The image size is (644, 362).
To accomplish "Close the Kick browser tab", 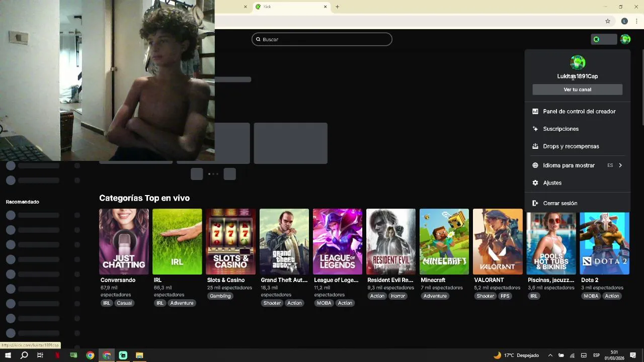I will [x=326, y=7].
